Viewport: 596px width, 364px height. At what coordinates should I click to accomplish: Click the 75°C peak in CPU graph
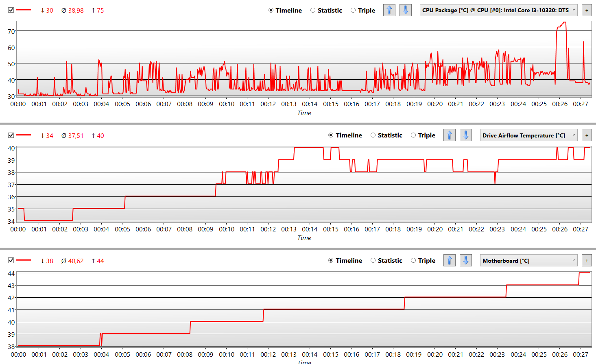[563, 23]
